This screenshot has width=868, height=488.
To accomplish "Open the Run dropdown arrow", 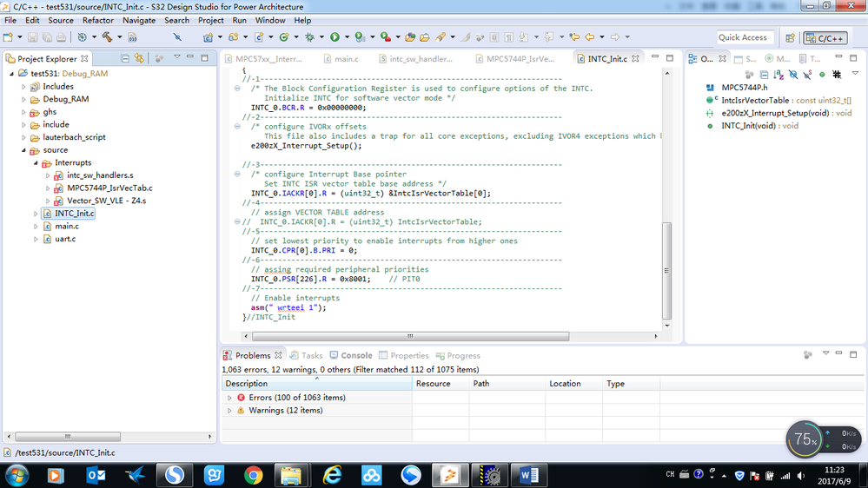I will click(x=347, y=37).
